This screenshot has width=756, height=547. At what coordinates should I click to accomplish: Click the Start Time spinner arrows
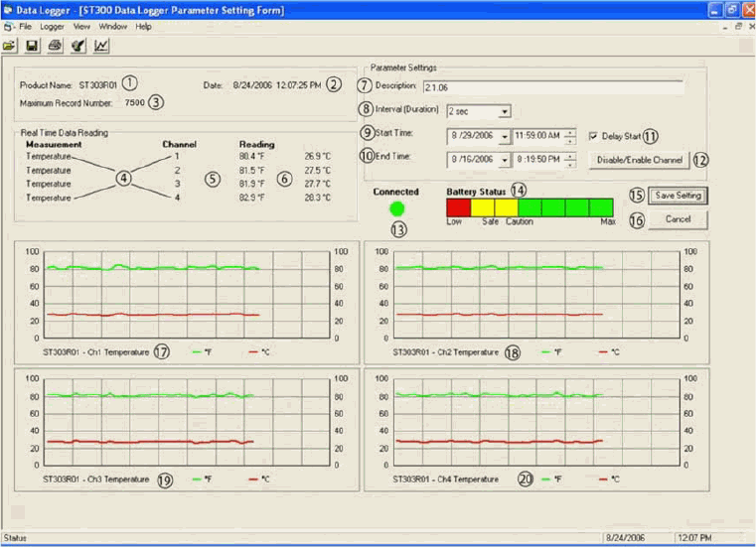[x=570, y=136]
